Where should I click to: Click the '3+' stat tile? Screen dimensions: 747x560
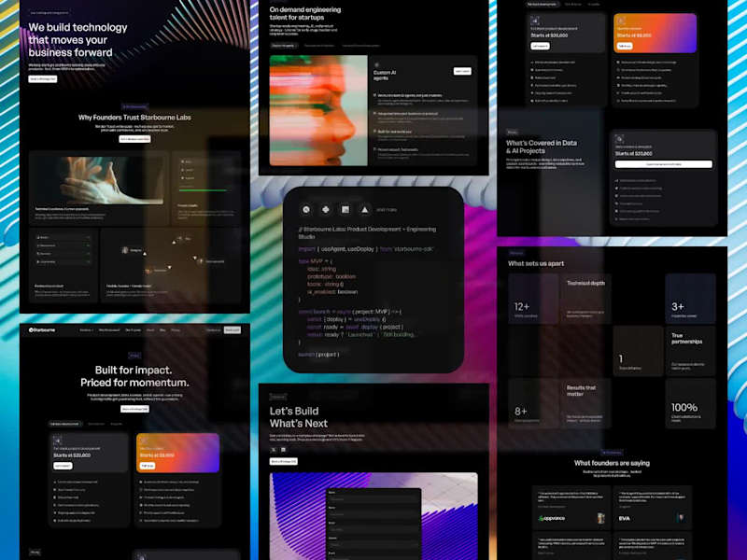pos(690,299)
